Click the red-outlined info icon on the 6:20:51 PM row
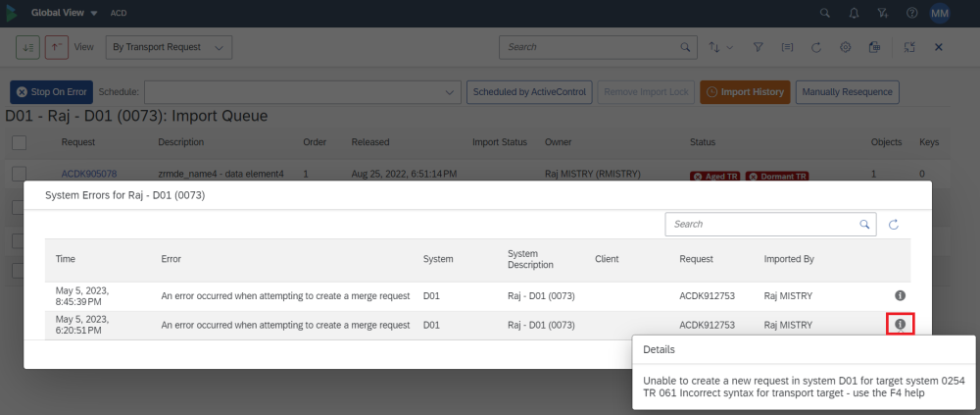 click(900, 324)
